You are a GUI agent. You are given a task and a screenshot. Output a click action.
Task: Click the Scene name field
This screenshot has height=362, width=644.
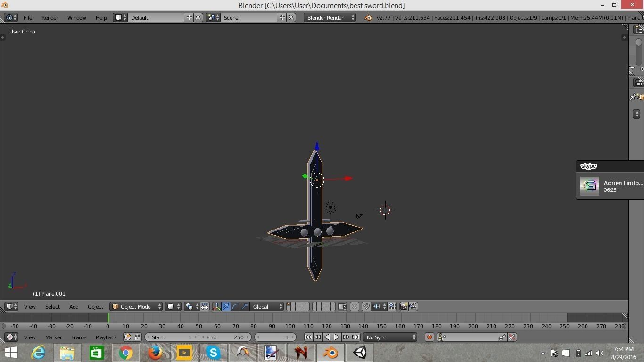pos(249,17)
